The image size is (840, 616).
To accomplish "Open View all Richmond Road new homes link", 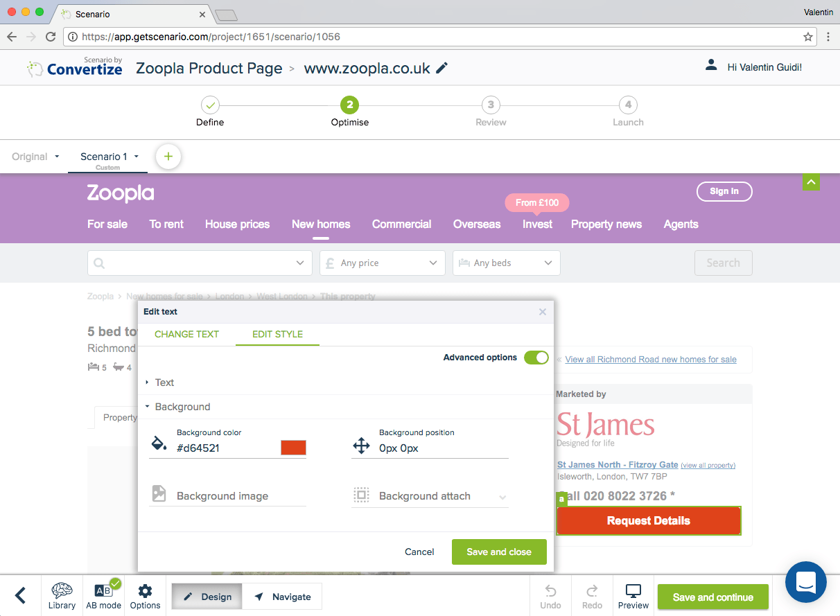I will point(651,359).
